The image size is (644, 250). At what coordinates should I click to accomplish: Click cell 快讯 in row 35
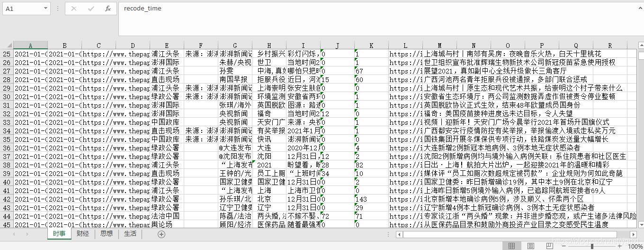coord(269,139)
